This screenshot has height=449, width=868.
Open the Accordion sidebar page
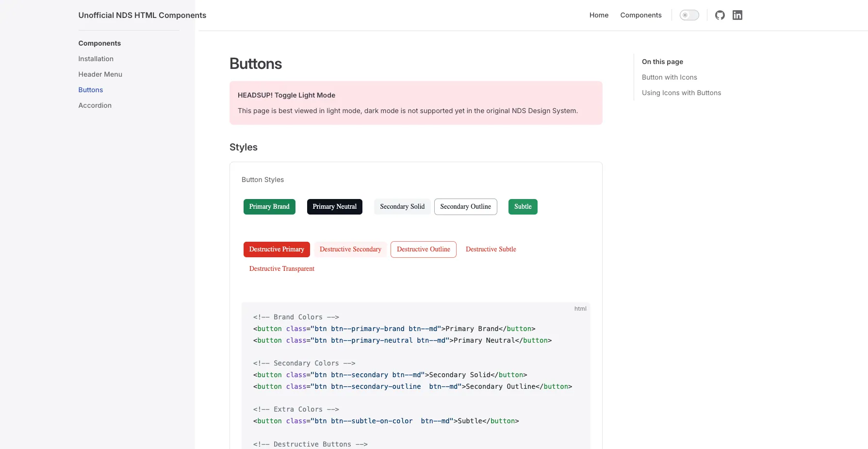(95, 105)
